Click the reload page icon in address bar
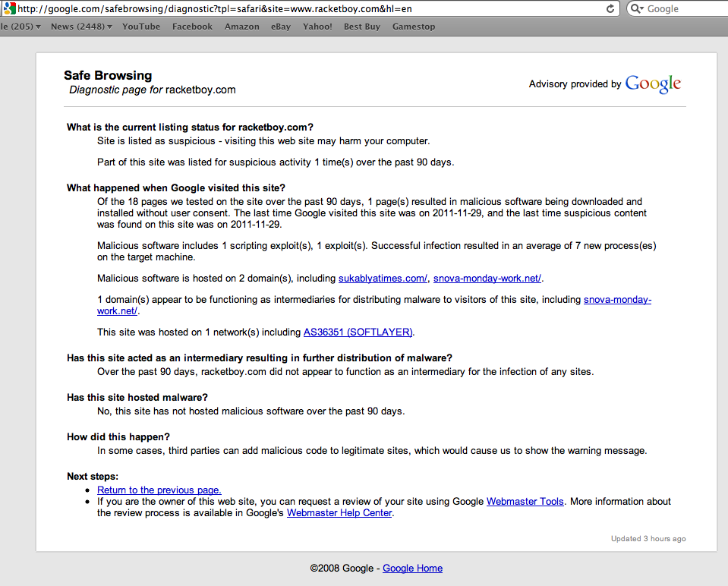Viewport: 728px width, 586px height. point(610,9)
